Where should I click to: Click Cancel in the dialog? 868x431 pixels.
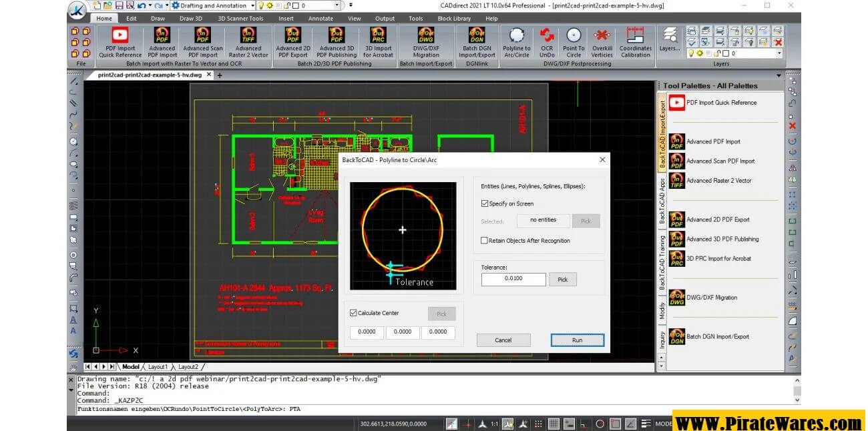(503, 340)
